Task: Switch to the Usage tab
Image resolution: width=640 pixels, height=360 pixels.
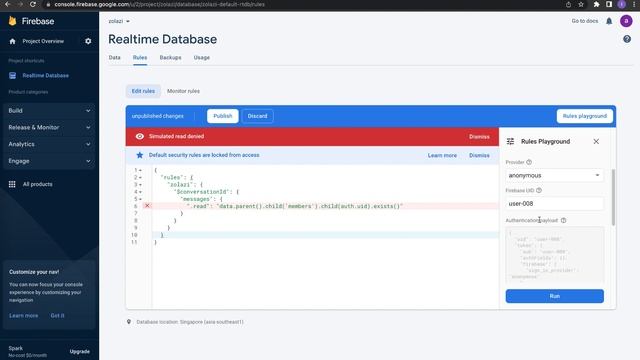Action: (202, 58)
